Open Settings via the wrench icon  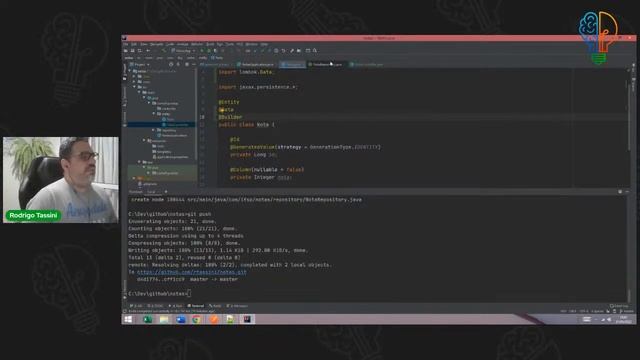tap(292, 51)
